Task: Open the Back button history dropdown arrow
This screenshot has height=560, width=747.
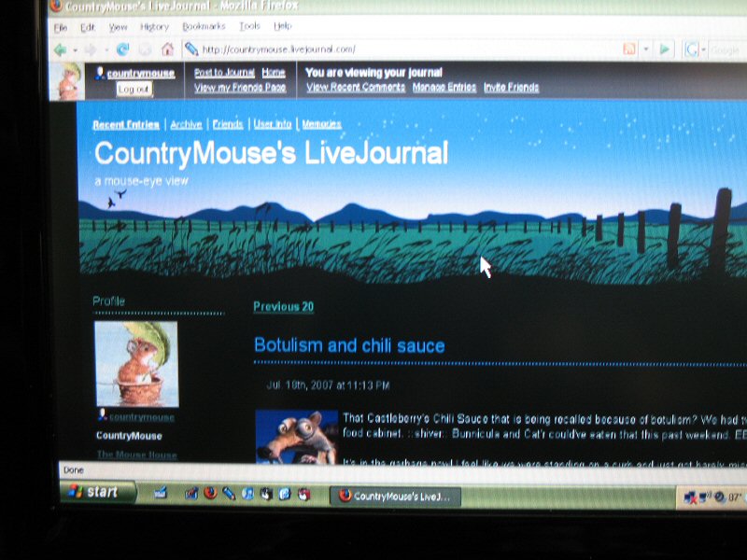Action: click(x=75, y=50)
